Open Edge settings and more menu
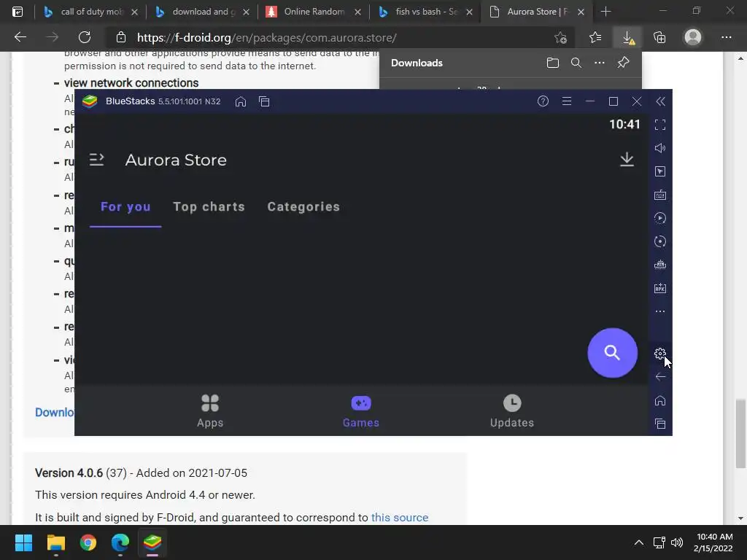The height and width of the screenshot is (560, 747). point(726,37)
